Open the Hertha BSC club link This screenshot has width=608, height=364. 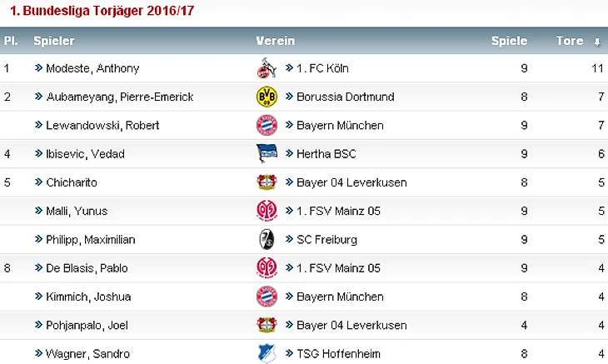tap(326, 154)
